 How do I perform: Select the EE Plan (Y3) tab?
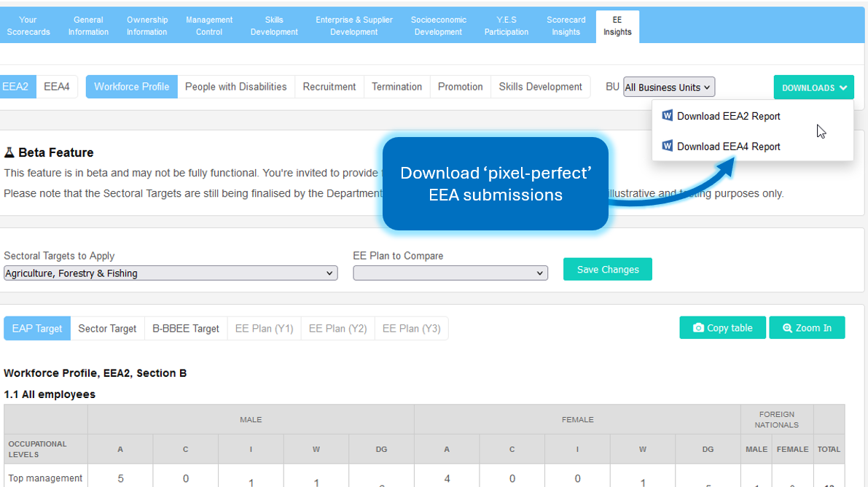click(x=411, y=329)
